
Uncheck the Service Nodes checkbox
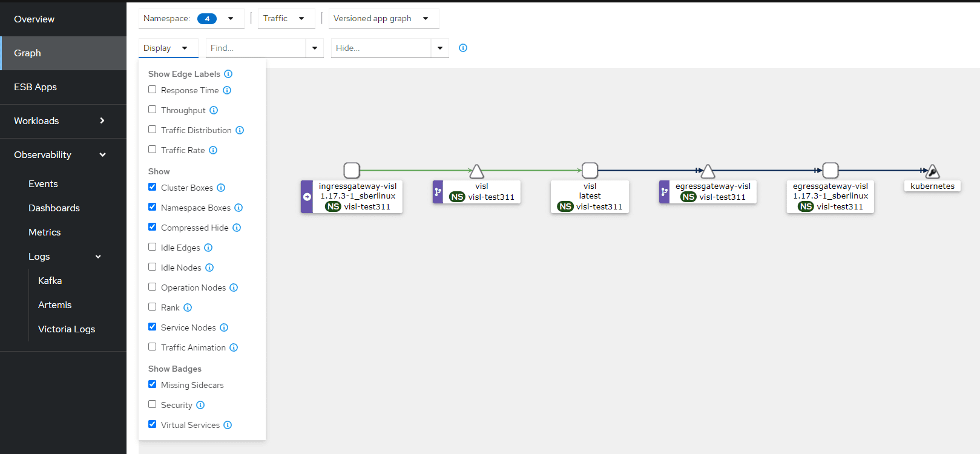153,327
